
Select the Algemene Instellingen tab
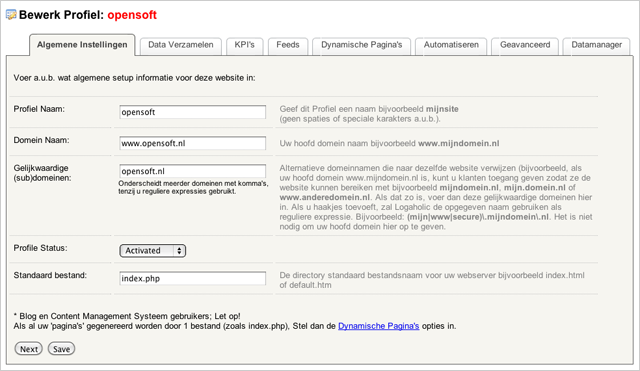tap(82, 45)
